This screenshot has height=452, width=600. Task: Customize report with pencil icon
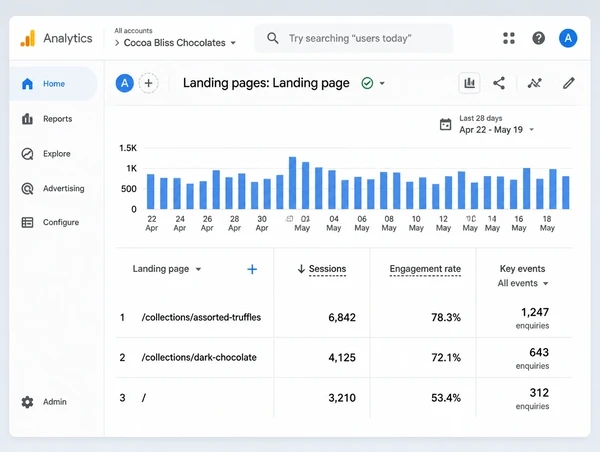coord(569,83)
